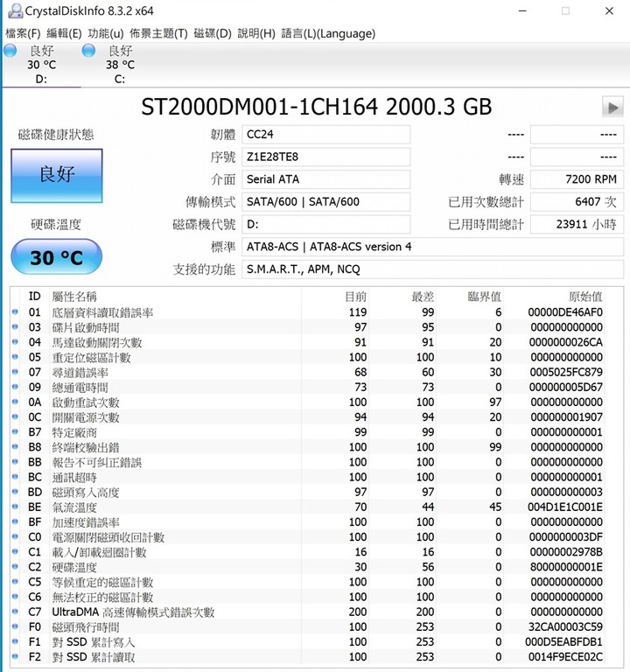Click status dot for attribute BF
The image size is (630, 672).
(x=15, y=522)
